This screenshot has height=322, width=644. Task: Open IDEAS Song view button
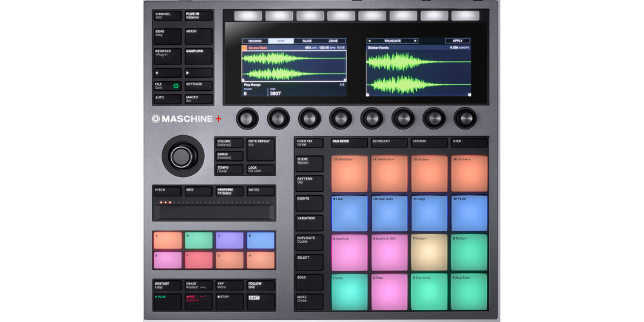tap(167, 37)
